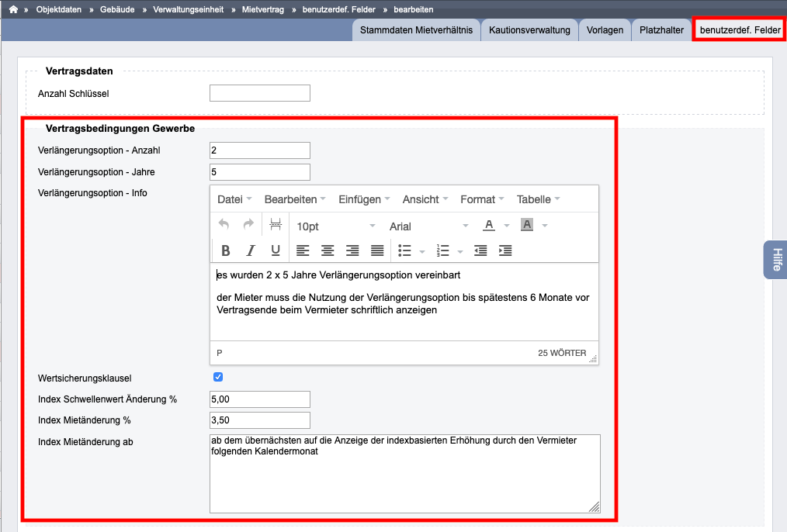The height and width of the screenshot is (532, 787).
Task: Click the Index Schwellenwert Änderung % field
Action: (x=260, y=399)
